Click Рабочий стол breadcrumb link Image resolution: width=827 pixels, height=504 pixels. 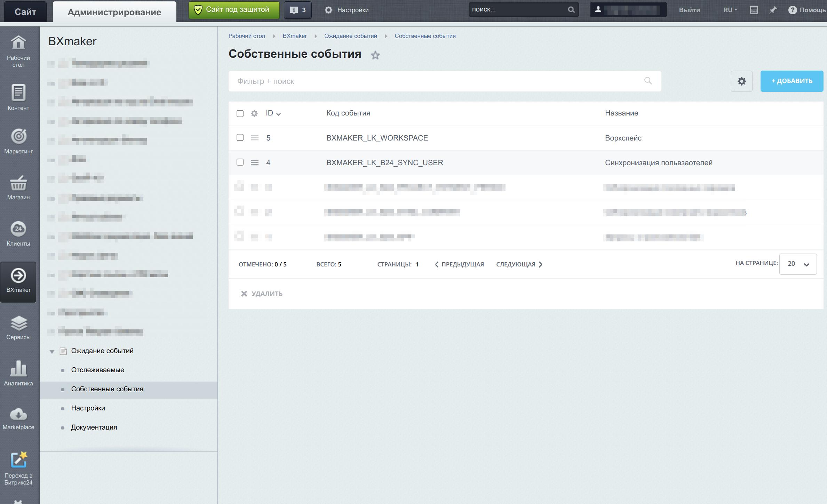(247, 36)
